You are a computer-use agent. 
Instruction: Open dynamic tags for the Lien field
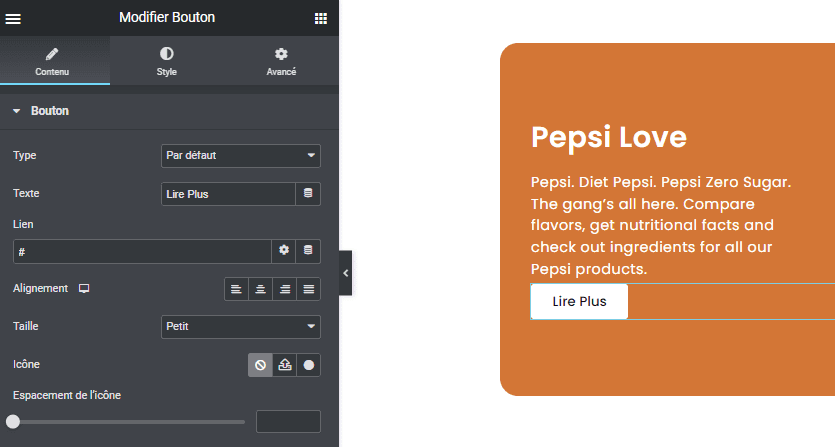coord(308,250)
